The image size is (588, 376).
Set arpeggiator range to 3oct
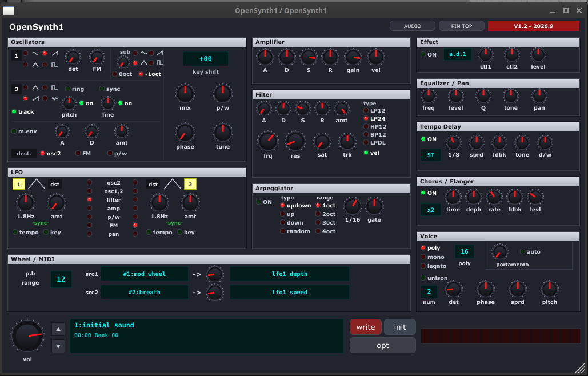318,223
